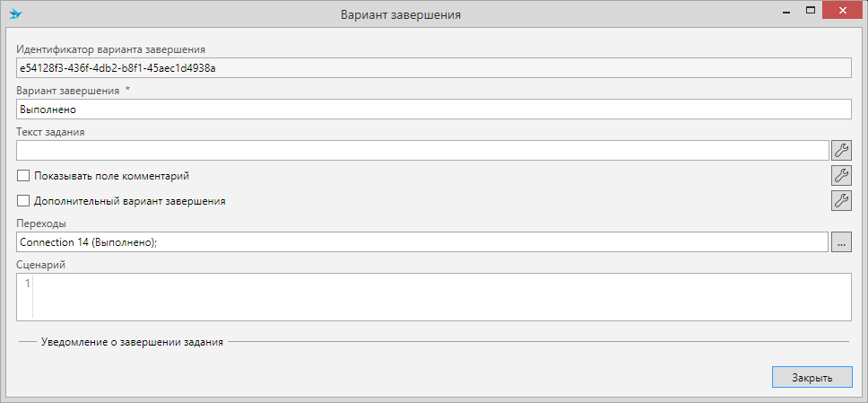Open transitions picker with the ellipsis button

click(840, 241)
